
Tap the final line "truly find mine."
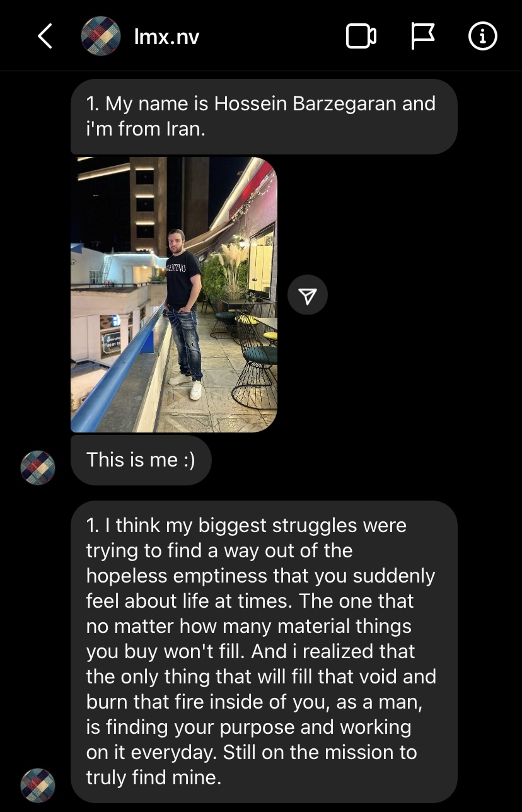tap(153, 777)
